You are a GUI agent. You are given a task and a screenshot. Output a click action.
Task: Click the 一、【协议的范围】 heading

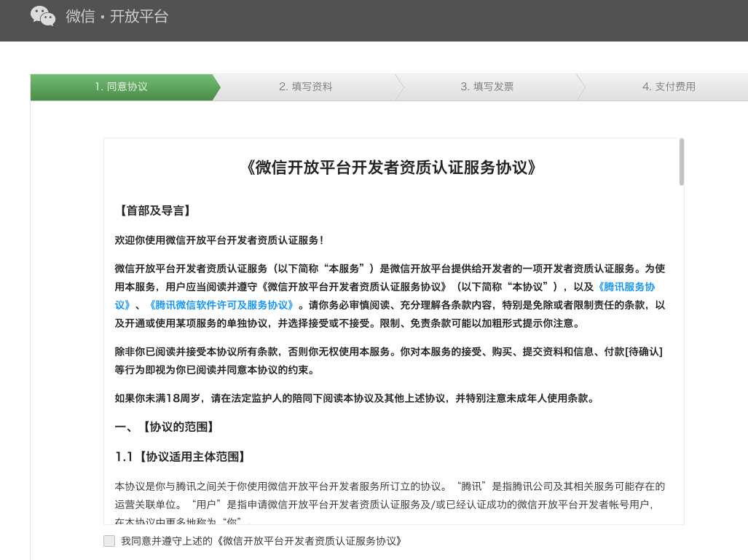tap(165, 427)
